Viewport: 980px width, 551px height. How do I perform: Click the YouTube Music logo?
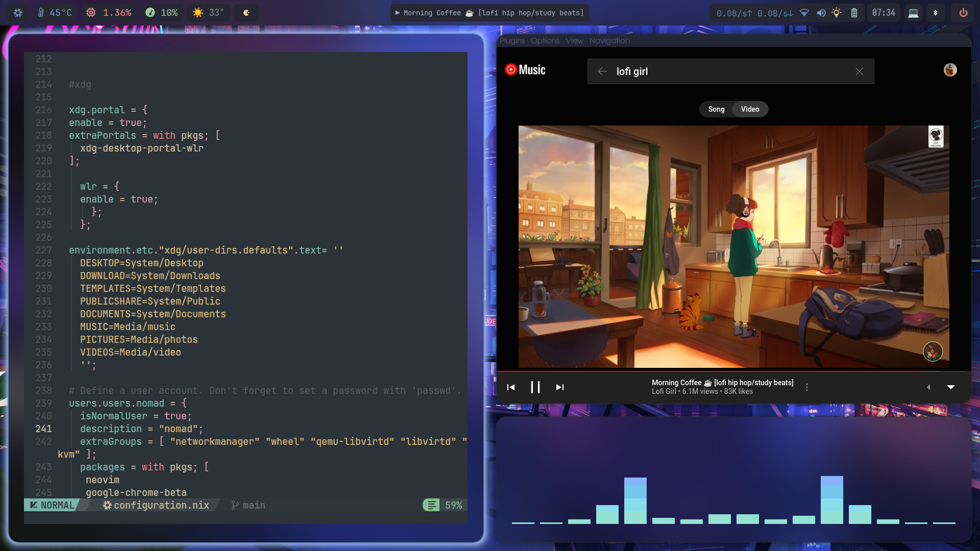click(525, 70)
